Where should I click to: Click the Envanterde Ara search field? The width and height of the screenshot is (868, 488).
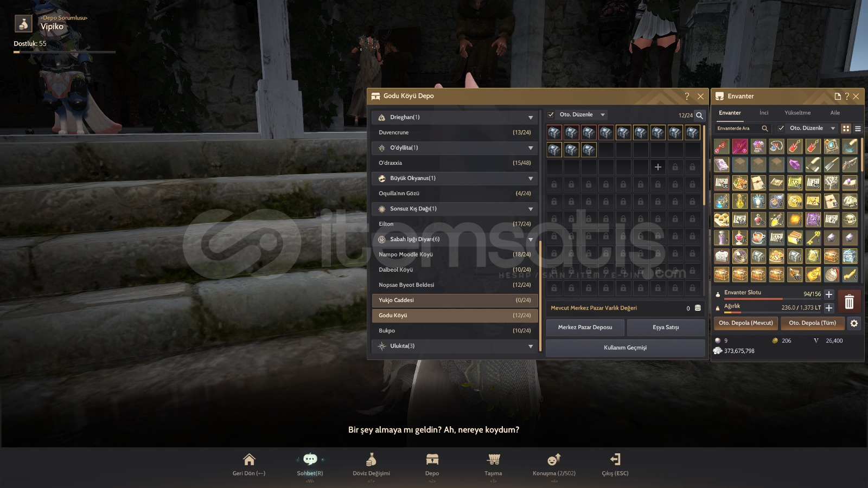click(743, 129)
